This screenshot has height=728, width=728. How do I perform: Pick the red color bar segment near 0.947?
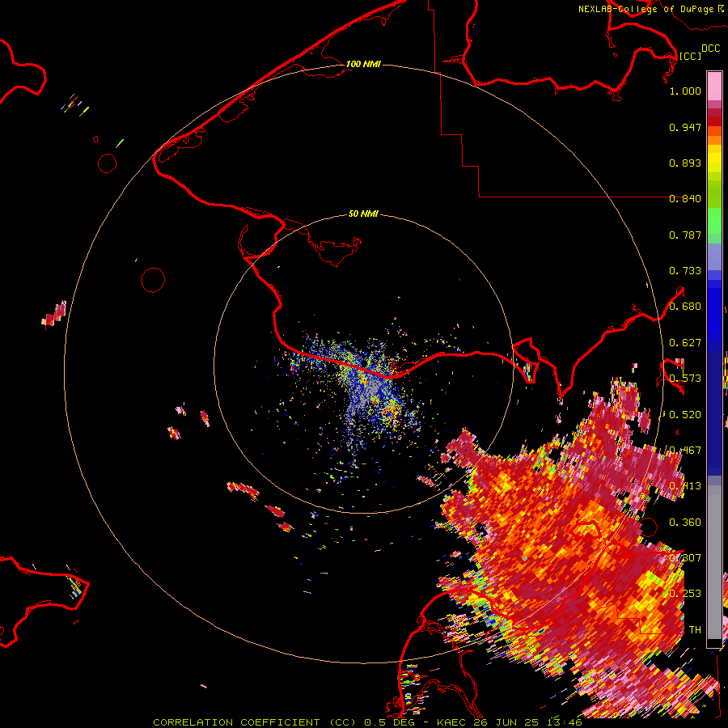[x=714, y=121]
